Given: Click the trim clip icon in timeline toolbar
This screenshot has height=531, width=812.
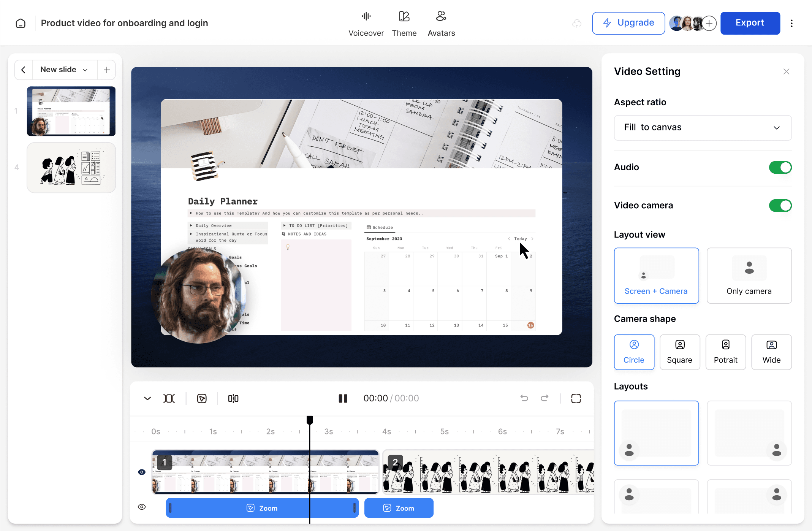Looking at the screenshot, I should [169, 398].
